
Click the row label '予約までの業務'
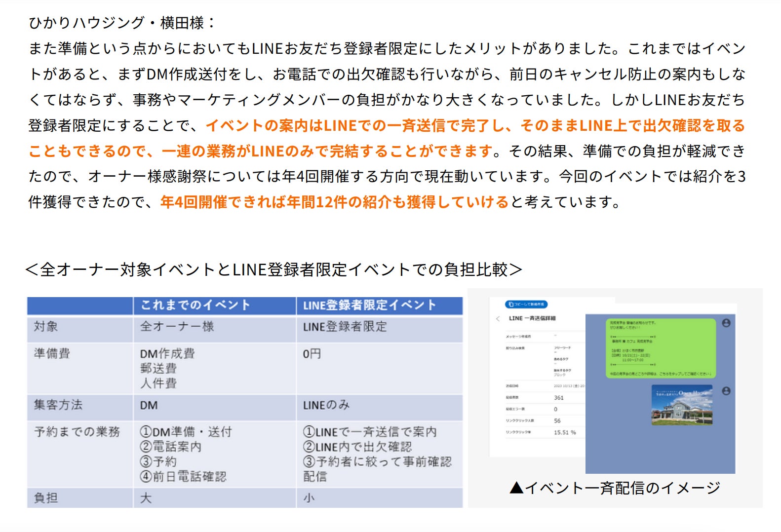(x=77, y=432)
